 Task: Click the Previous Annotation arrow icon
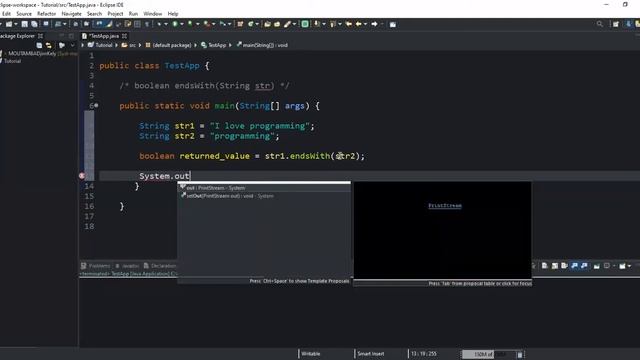[333, 24]
